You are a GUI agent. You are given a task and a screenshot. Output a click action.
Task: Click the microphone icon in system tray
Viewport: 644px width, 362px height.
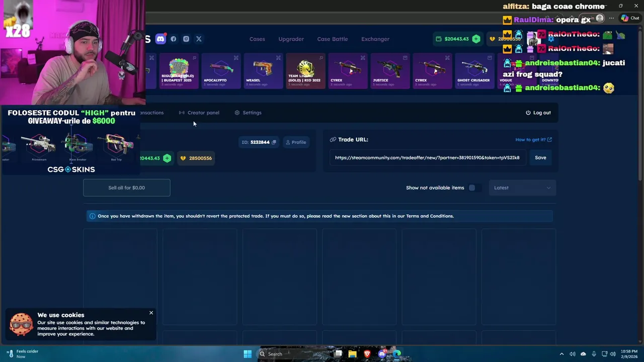(x=594, y=354)
